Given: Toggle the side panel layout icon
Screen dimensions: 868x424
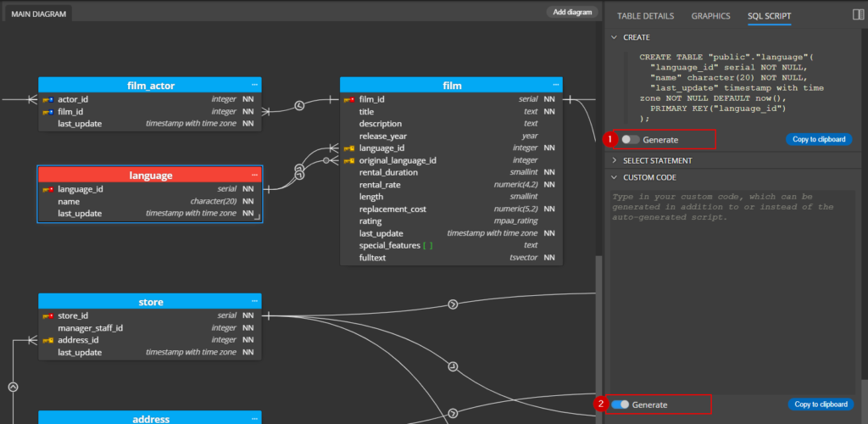Looking at the screenshot, I should click(858, 15).
